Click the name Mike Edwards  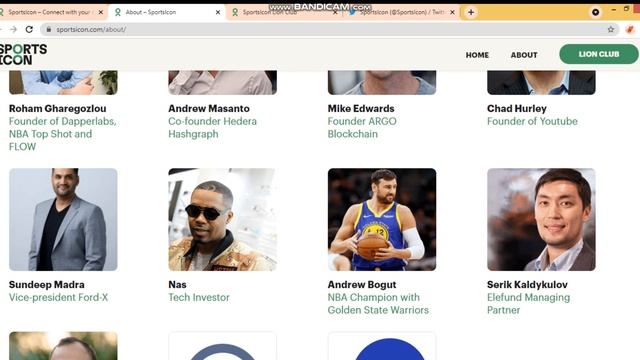point(361,109)
